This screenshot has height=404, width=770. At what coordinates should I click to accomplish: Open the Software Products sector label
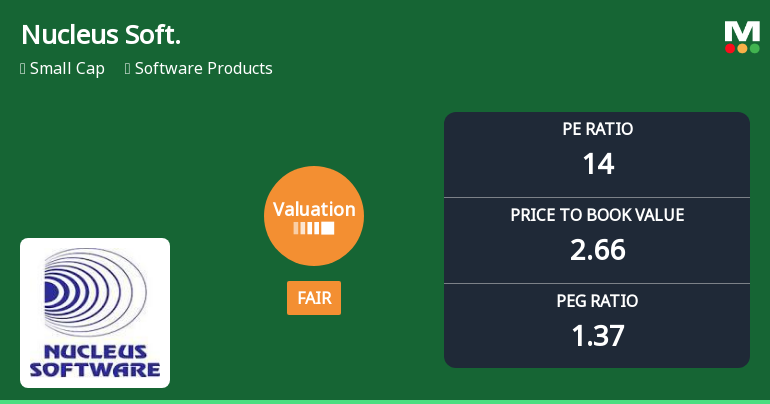point(203,69)
